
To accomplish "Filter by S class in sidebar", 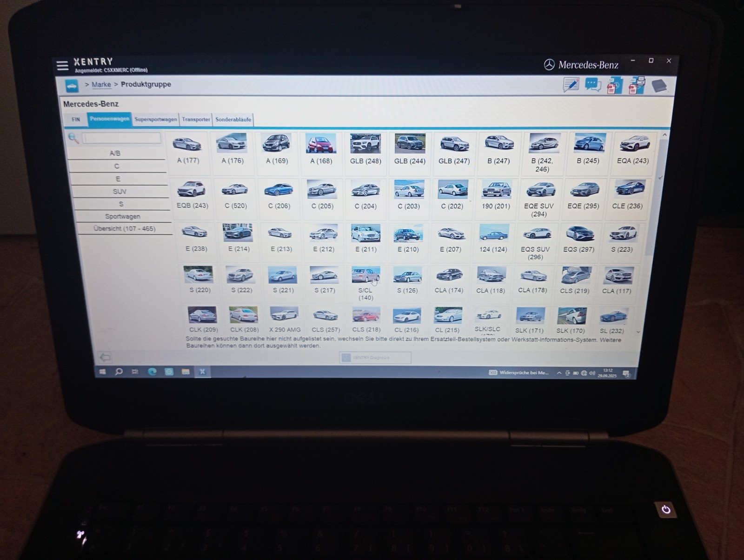I will [x=121, y=204].
